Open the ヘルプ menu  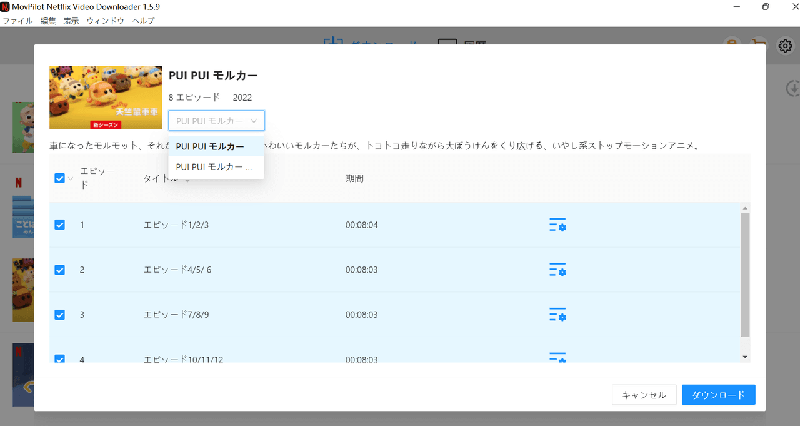(x=143, y=20)
